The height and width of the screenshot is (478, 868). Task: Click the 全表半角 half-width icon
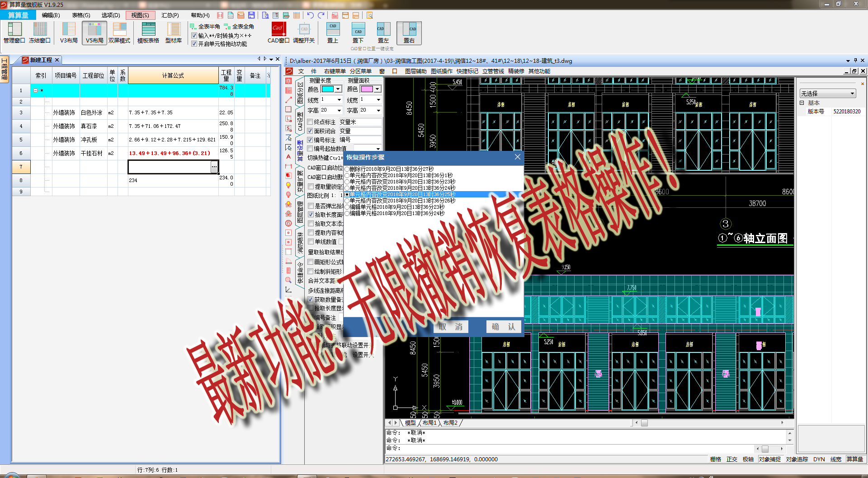[x=205, y=27]
